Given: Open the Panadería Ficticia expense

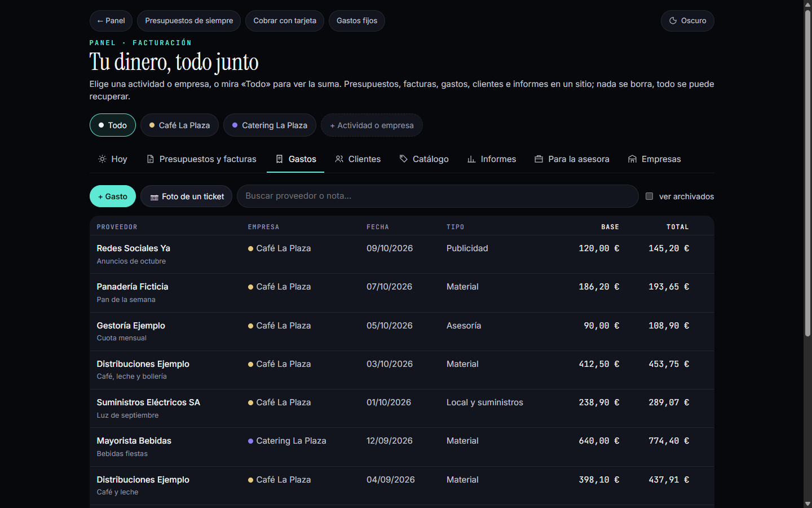Looking at the screenshot, I should tap(401, 293).
